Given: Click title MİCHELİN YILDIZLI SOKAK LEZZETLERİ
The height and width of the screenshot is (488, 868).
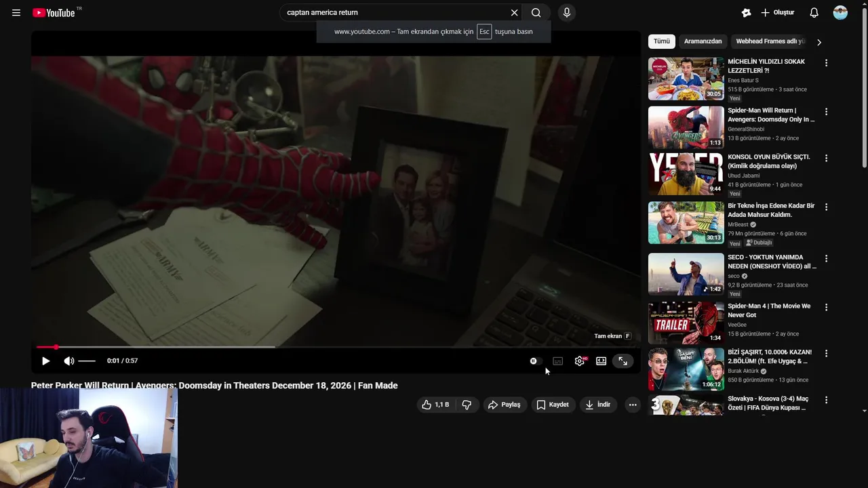Looking at the screenshot, I should pyautogui.click(x=766, y=66).
